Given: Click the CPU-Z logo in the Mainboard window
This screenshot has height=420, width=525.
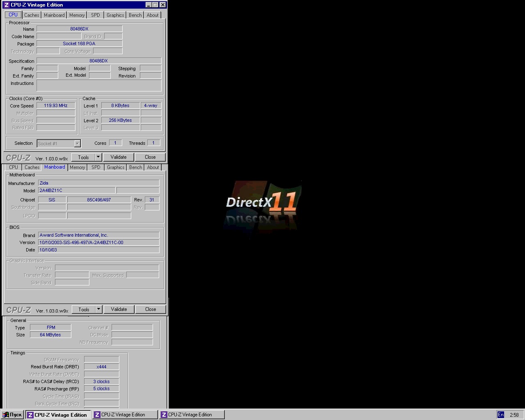Looking at the screenshot, I should 18,310.
